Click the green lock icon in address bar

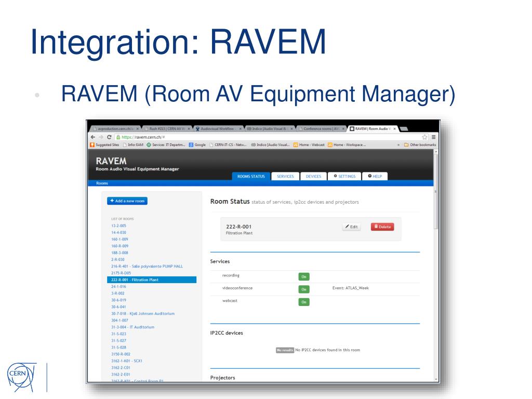pos(118,137)
